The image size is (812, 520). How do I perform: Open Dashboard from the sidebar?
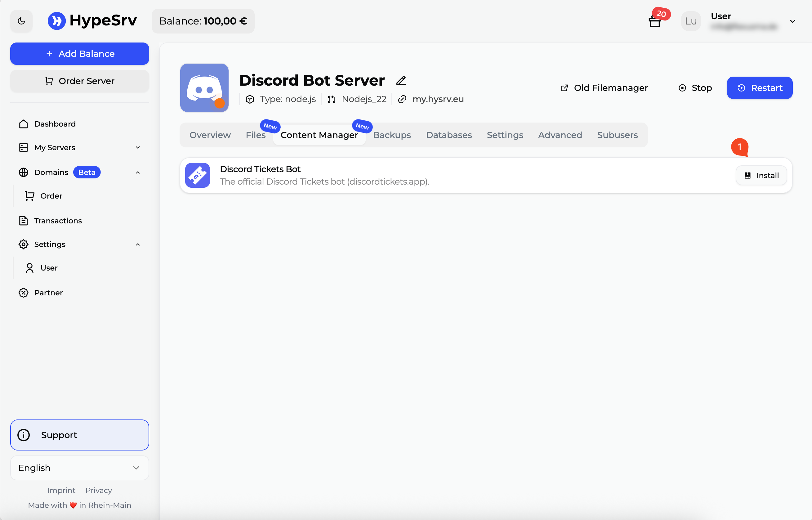55,124
